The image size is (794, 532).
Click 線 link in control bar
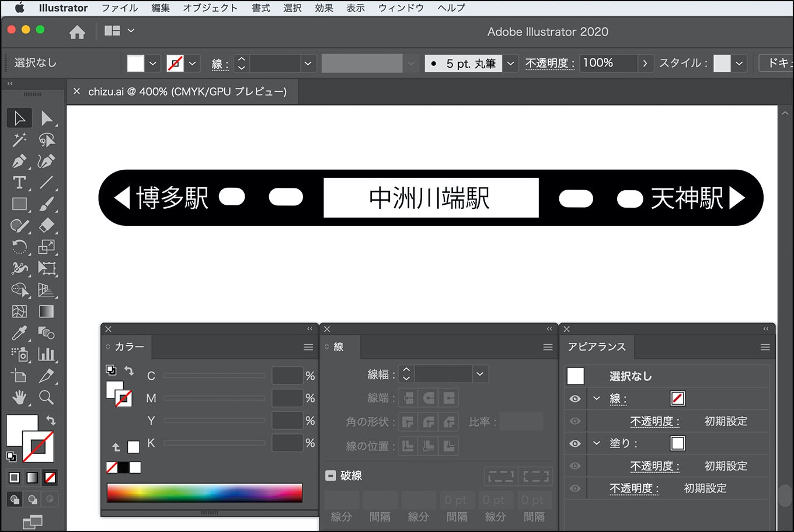pyautogui.click(x=220, y=64)
